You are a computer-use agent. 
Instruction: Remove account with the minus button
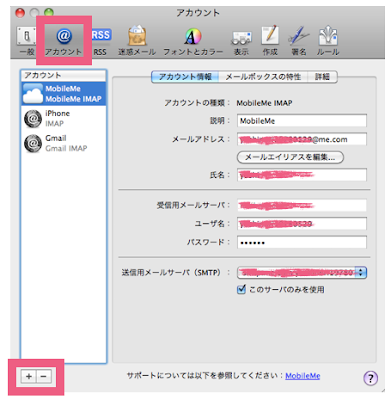[x=44, y=376]
